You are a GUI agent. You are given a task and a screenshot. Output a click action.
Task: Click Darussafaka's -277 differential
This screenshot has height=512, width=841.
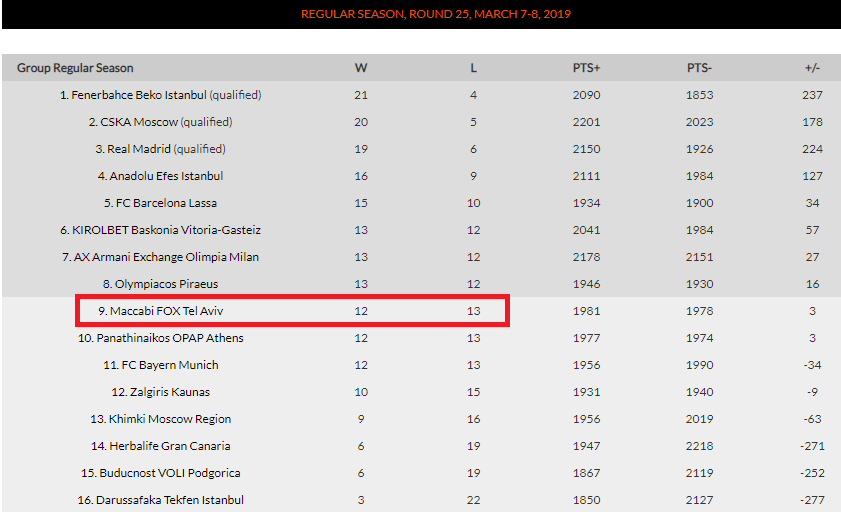coord(813,500)
